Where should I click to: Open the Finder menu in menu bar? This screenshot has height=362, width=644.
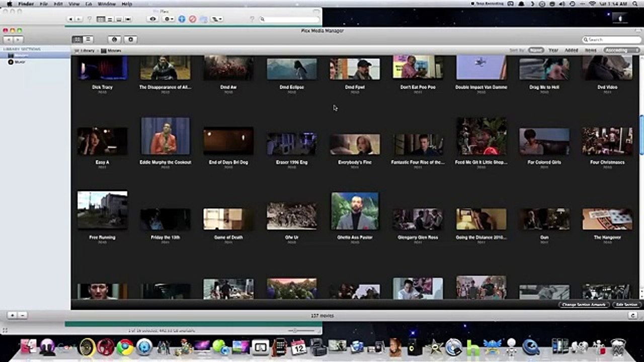click(x=26, y=4)
